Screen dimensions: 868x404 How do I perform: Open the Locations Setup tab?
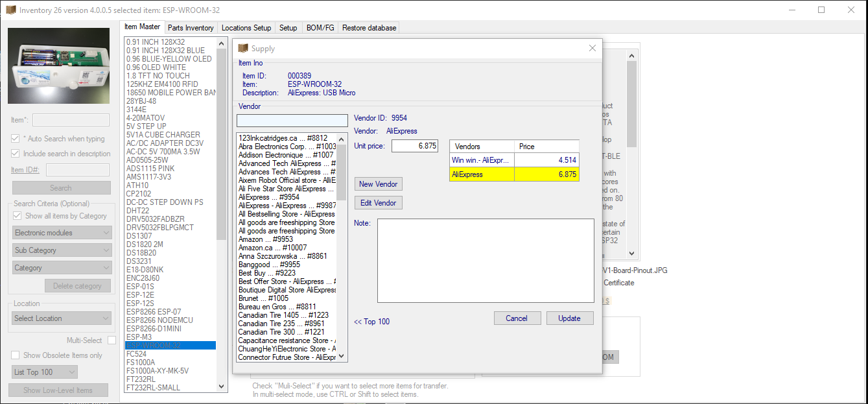(x=246, y=28)
